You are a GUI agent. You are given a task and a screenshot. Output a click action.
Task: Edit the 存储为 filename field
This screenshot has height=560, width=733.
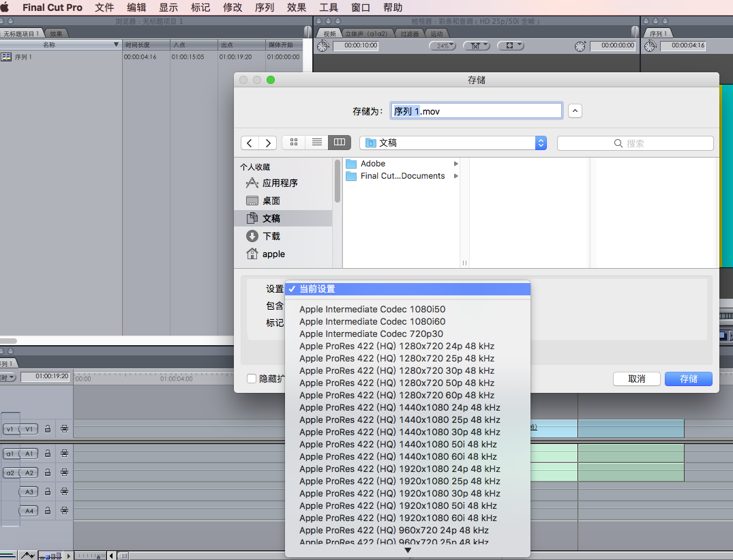[477, 111]
